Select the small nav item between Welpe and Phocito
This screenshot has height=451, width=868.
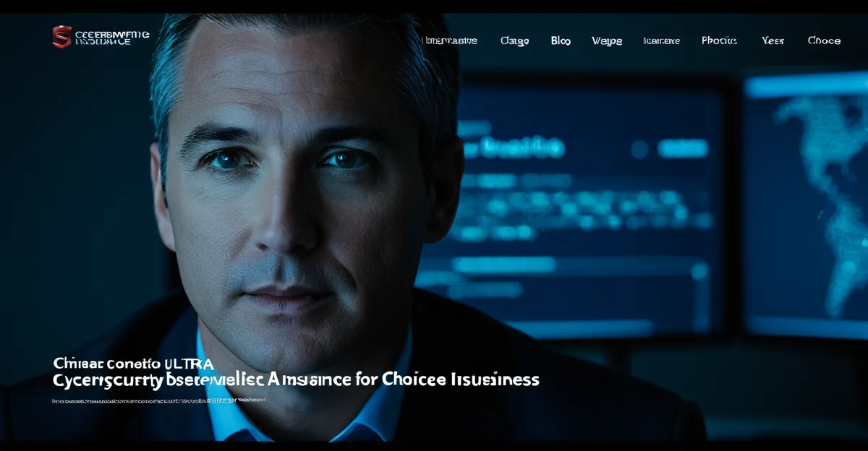coord(661,41)
